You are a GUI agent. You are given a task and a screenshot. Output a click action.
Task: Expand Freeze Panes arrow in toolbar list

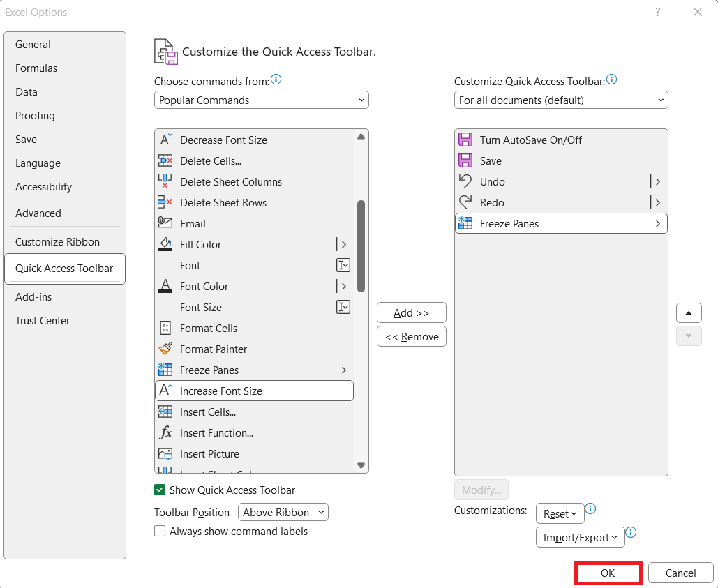[658, 224]
